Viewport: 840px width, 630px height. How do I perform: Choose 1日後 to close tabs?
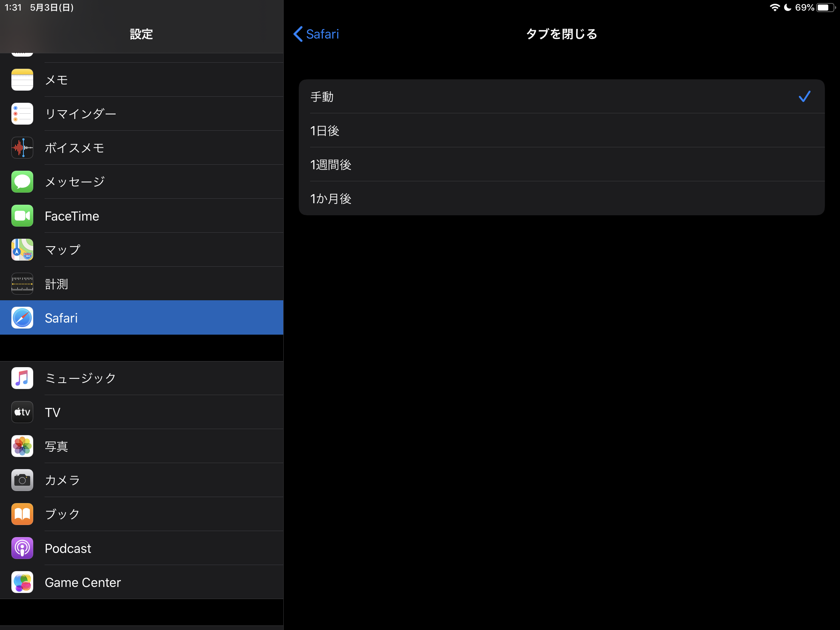point(561,131)
